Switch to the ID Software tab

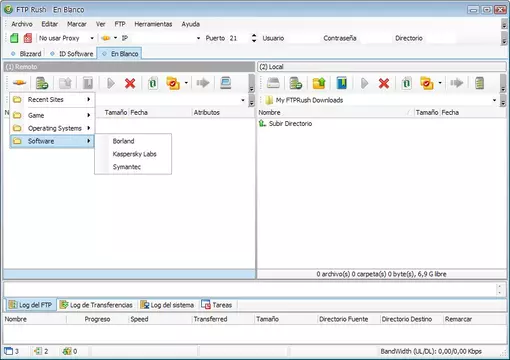point(72,54)
